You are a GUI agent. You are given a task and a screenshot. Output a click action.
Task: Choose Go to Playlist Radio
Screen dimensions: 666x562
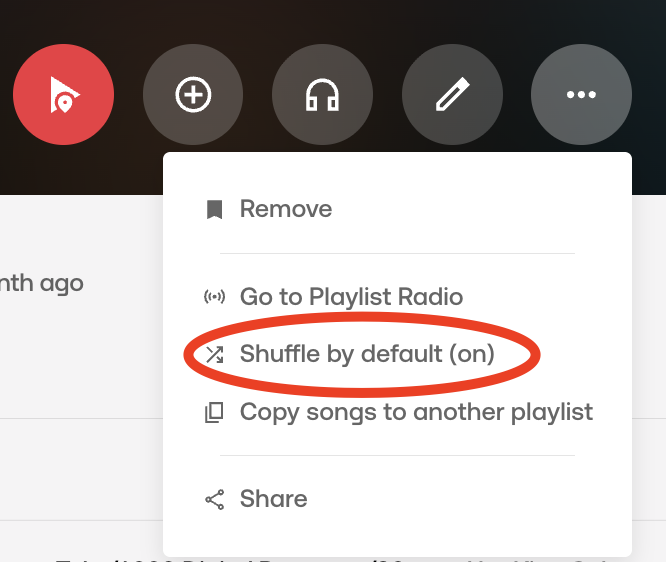[351, 297]
